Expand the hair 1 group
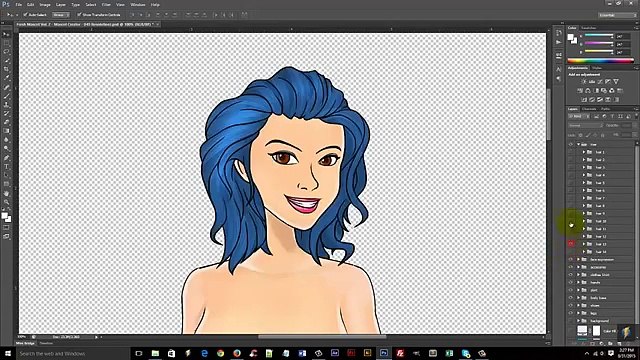Image resolution: width=640 pixels, height=360 pixels. [584, 152]
